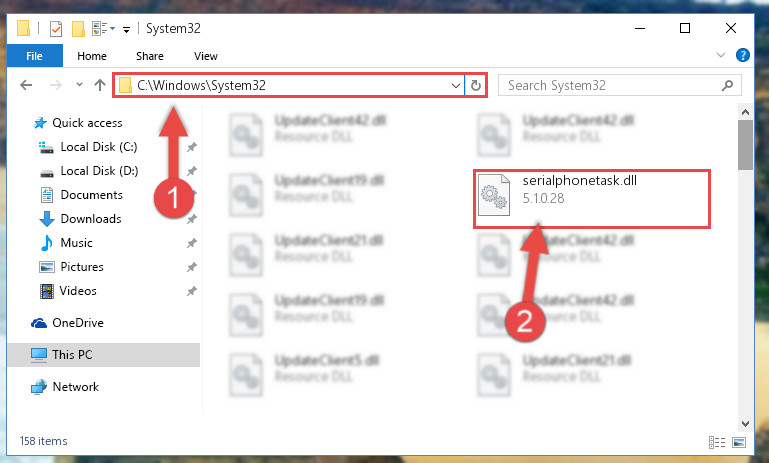Click the vertical scrollbar thumb
Viewport: 769px width, 463px height.
745,145
